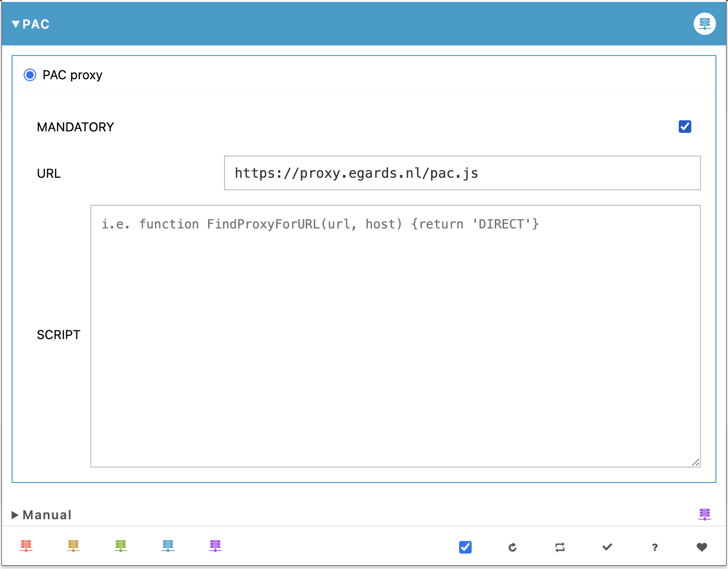Toggle the checkbox in the bottom toolbar
The height and width of the screenshot is (569, 728).
coord(465,547)
